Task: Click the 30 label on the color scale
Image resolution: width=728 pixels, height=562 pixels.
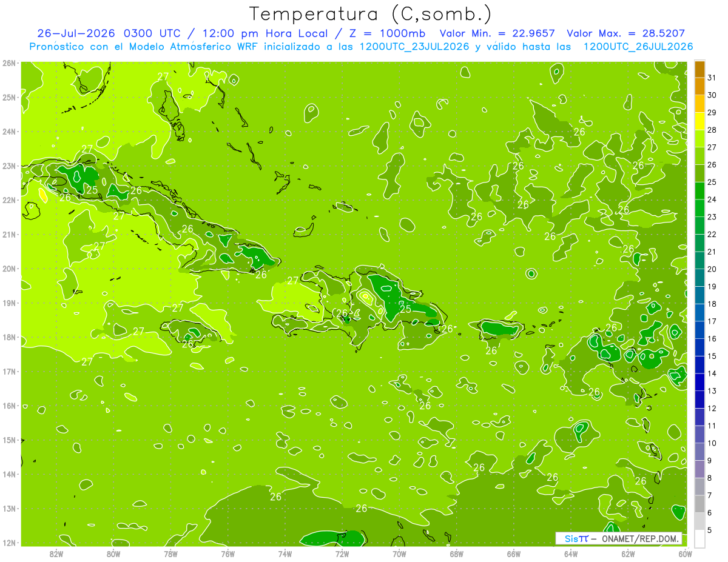Action: point(712,95)
